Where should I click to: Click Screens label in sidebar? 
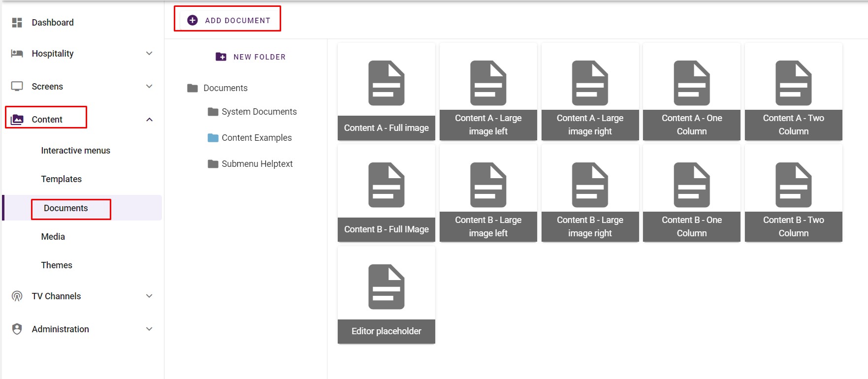click(x=47, y=87)
